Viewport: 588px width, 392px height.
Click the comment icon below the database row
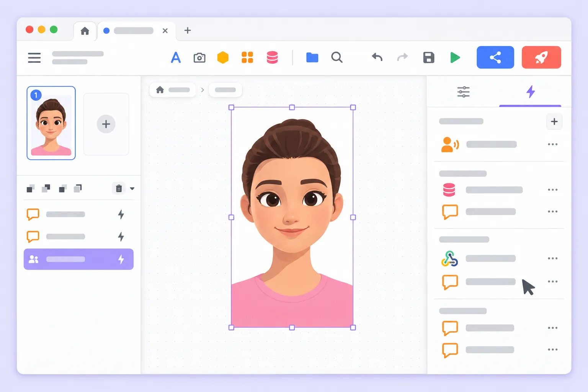tap(450, 212)
